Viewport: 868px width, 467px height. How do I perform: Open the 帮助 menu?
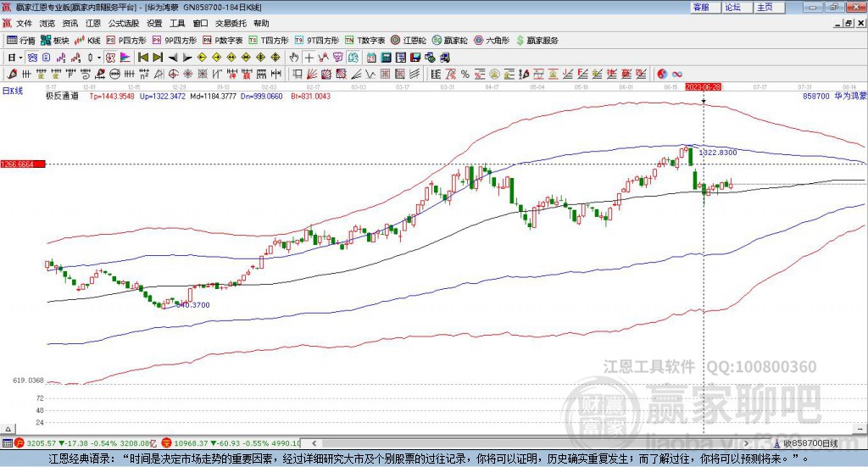(x=261, y=23)
